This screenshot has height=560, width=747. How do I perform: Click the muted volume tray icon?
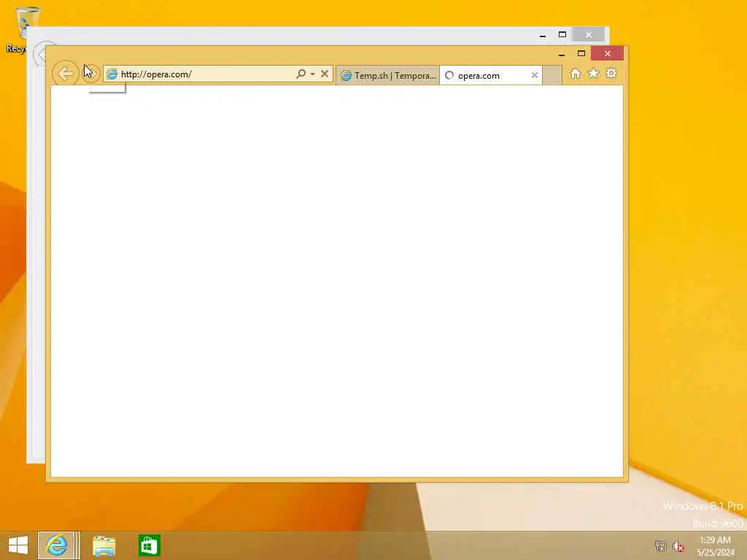[678, 546]
